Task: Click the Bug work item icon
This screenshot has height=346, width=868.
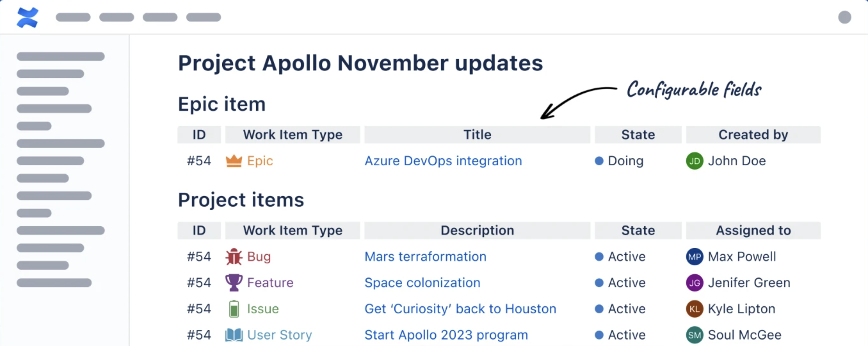Action: pyautogui.click(x=233, y=257)
